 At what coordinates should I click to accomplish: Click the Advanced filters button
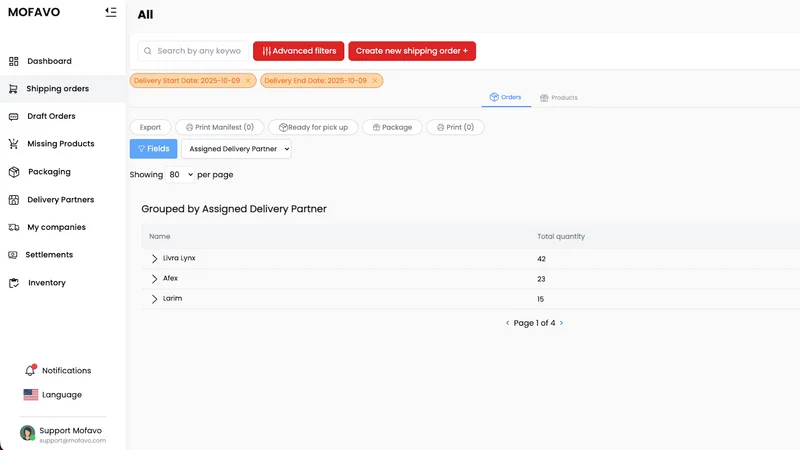[298, 51]
